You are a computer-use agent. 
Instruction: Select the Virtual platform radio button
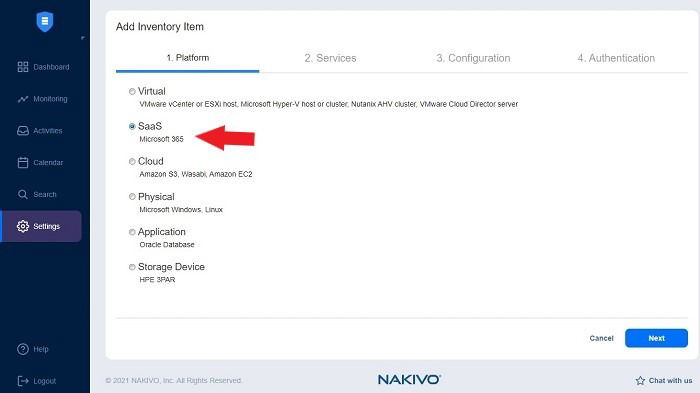pos(132,92)
